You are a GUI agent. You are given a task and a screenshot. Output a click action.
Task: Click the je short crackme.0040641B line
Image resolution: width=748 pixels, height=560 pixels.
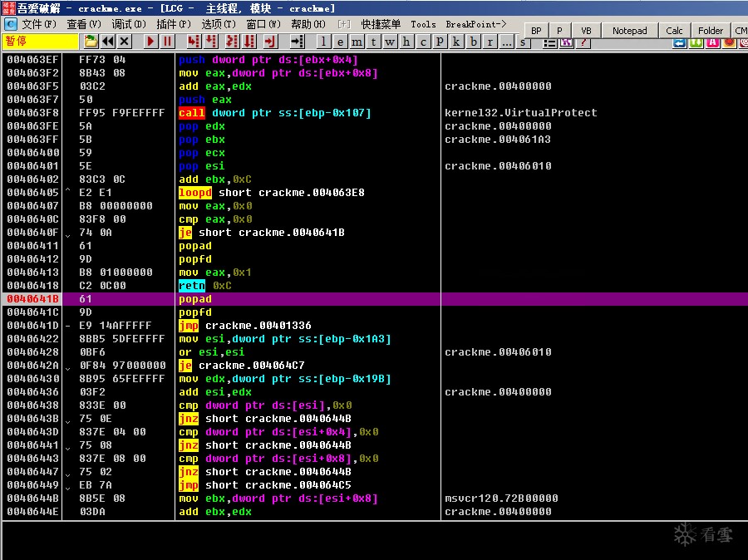[x=262, y=233]
